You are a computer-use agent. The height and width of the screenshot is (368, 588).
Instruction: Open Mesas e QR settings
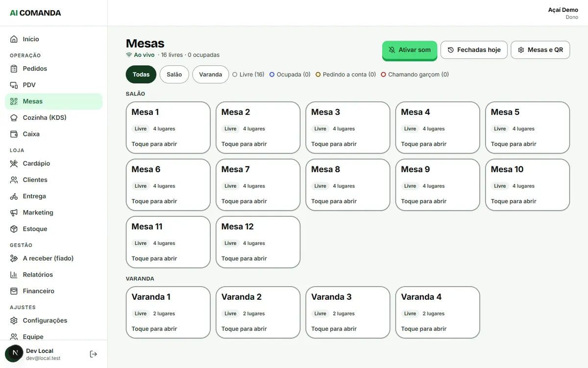(x=540, y=50)
